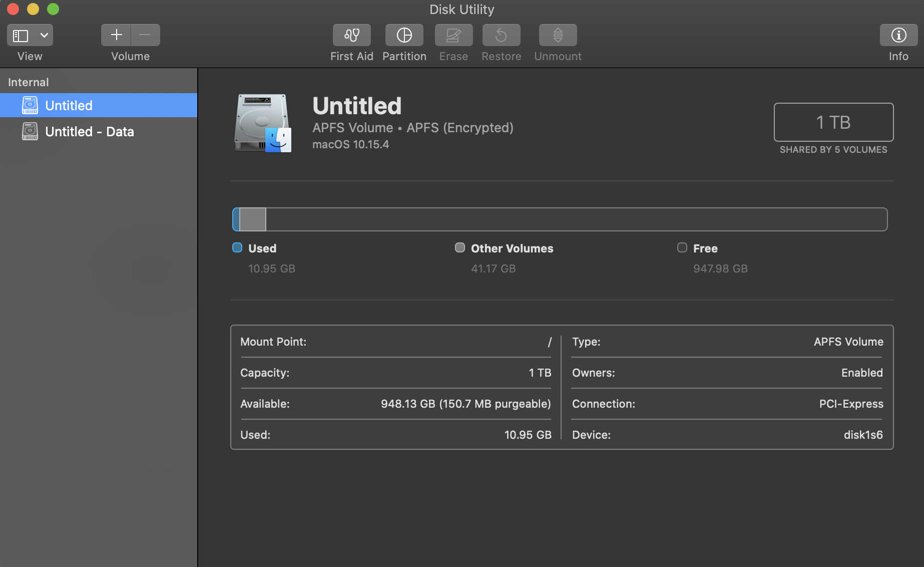The width and height of the screenshot is (924, 567).
Task: Click the Volume toolbar label
Action: [x=131, y=56]
